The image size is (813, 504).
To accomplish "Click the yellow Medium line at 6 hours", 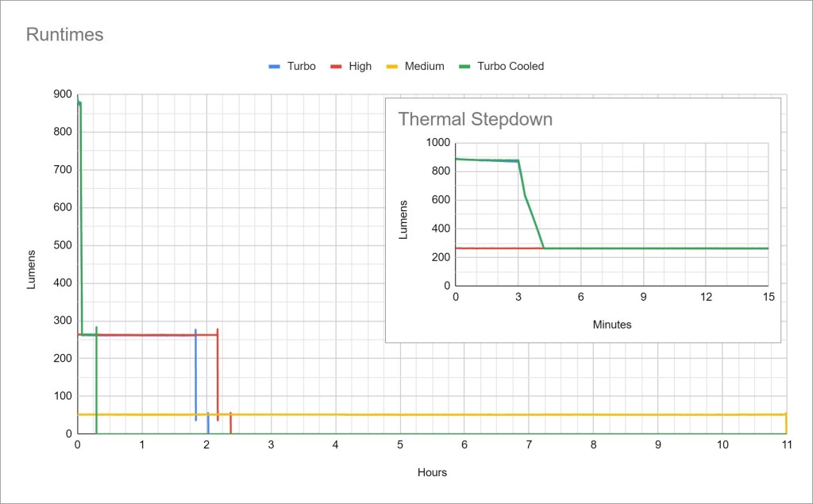I will [x=464, y=414].
